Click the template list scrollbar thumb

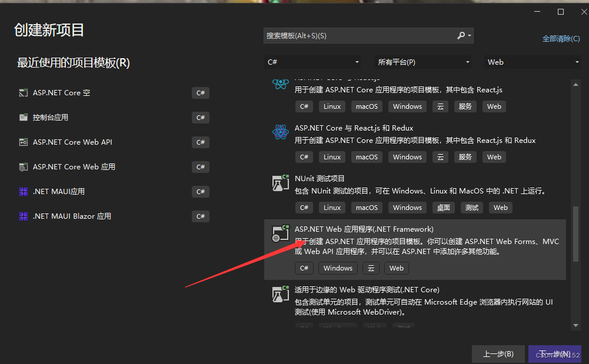tap(575, 234)
